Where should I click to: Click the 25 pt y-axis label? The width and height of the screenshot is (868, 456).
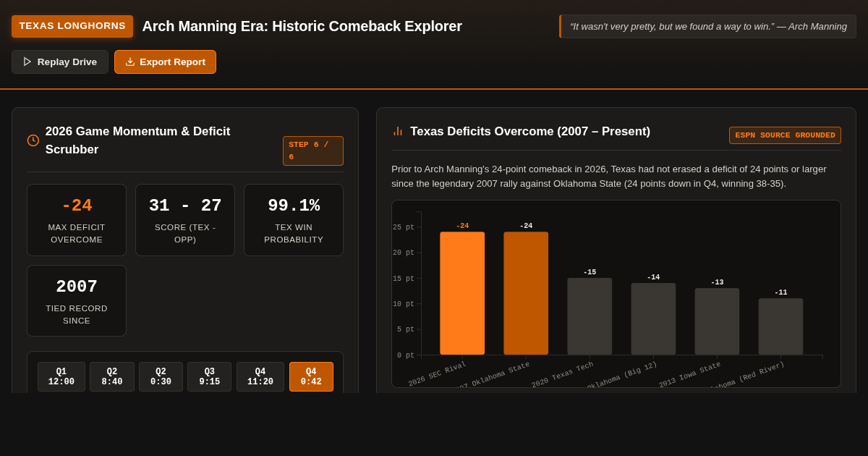click(404, 227)
